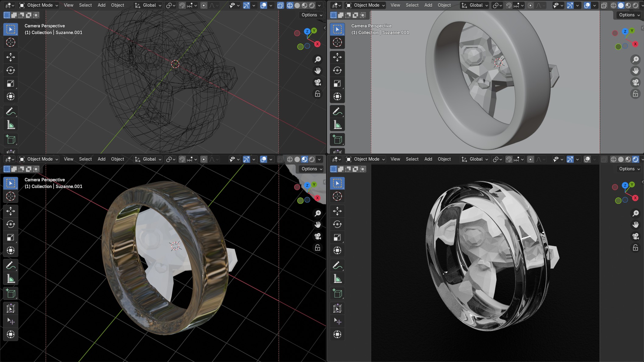This screenshot has width=644, height=362.
Task: Click the negative X axis dot in bottom-right gizmo
Action: click(x=615, y=187)
